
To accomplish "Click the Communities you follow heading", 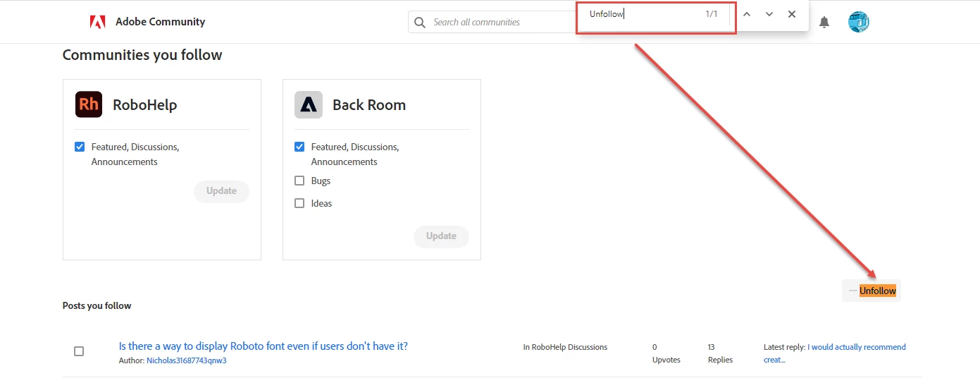I will pos(142,55).
